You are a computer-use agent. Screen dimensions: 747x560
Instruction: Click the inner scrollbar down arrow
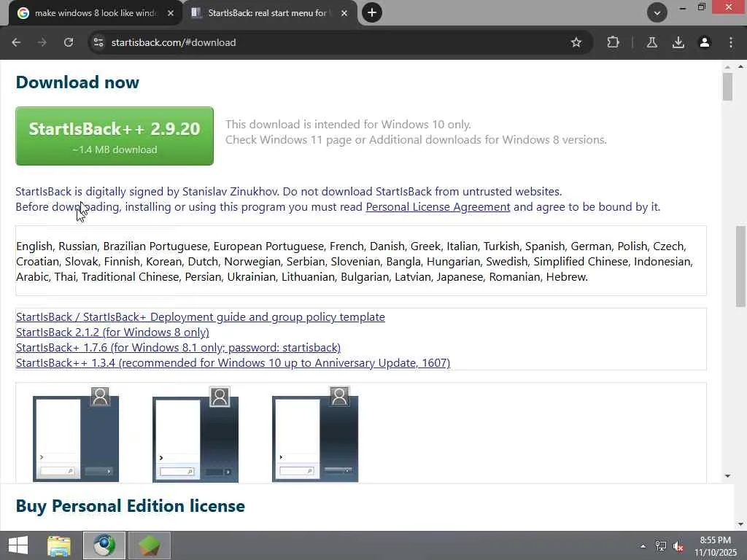pos(727,475)
